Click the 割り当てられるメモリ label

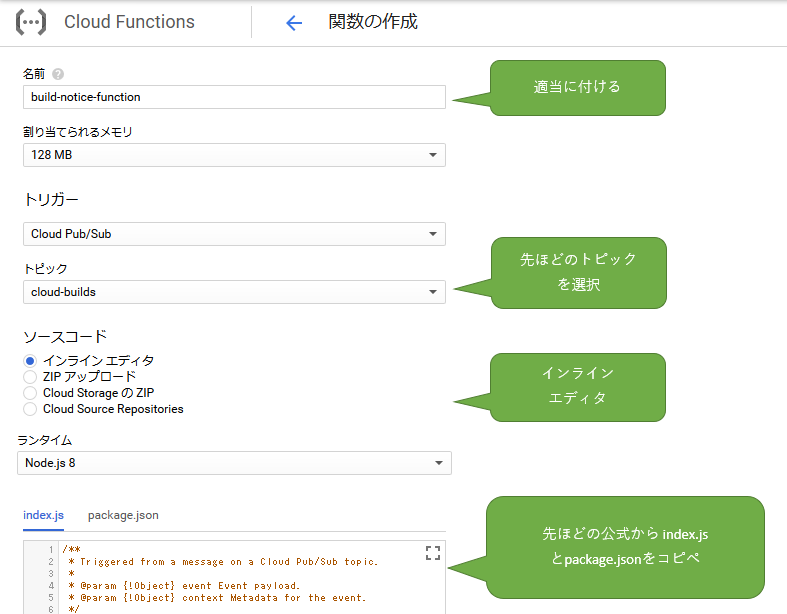tap(78, 132)
